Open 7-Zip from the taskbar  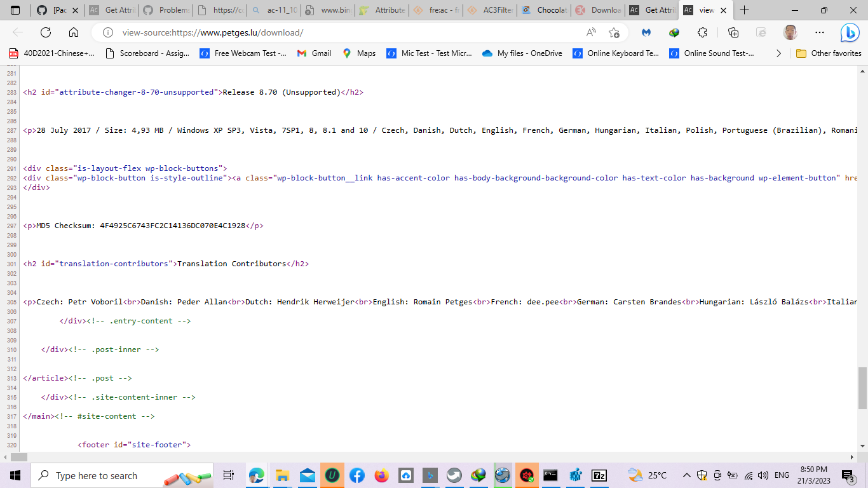(x=598, y=475)
